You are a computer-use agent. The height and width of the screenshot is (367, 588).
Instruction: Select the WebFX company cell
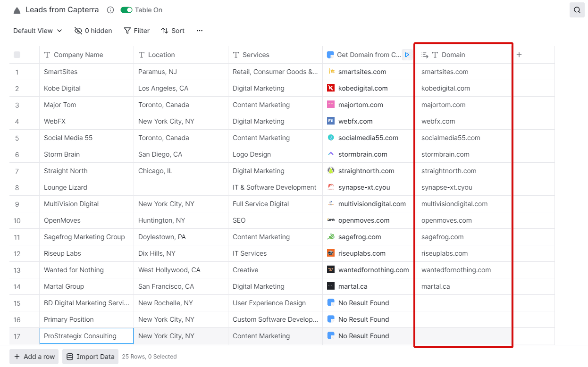point(87,121)
